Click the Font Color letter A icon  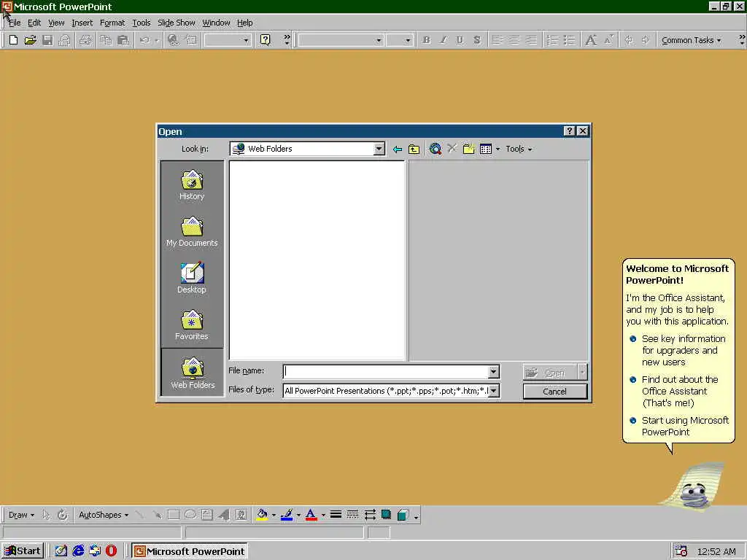[x=311, y=515]
